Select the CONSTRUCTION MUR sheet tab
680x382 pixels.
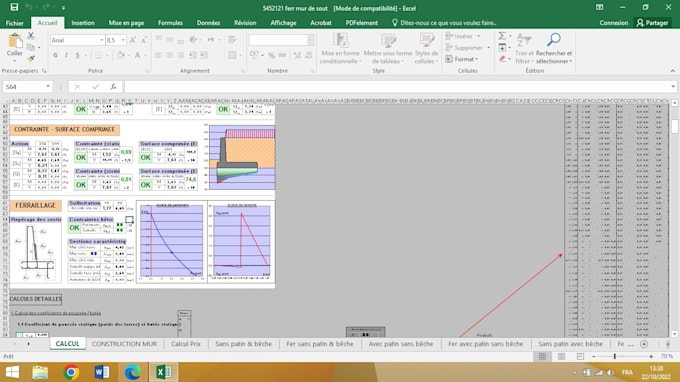(124, 344)
